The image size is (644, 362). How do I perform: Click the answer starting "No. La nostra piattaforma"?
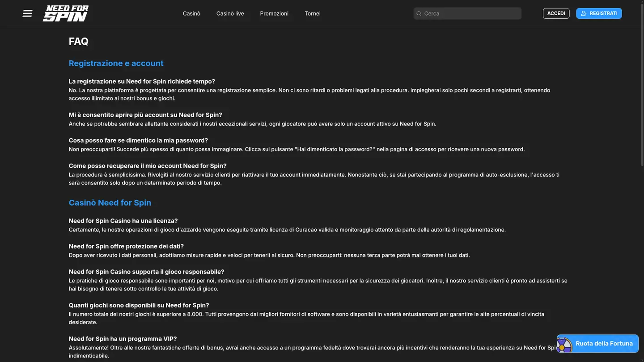click(309, 94)
